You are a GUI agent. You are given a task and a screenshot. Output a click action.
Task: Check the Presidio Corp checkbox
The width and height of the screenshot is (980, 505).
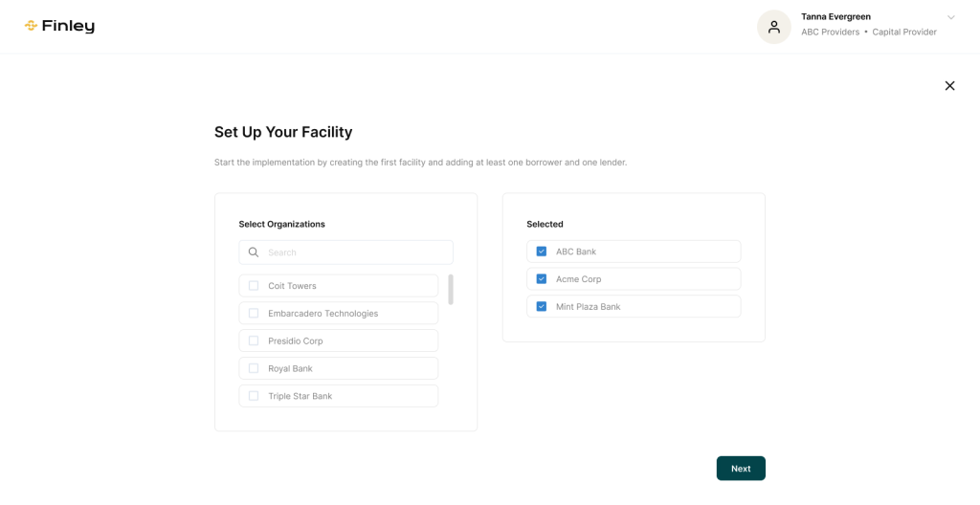click(254, 340)
